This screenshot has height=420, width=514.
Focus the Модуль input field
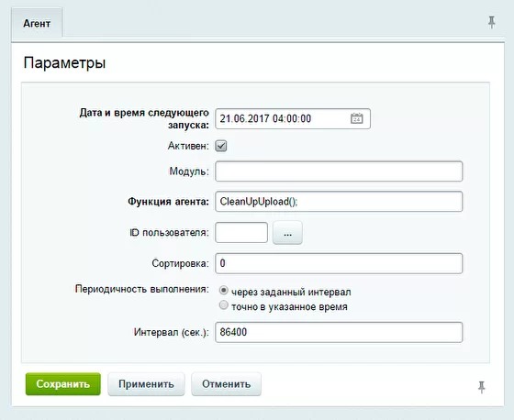(x=339, y=171)
